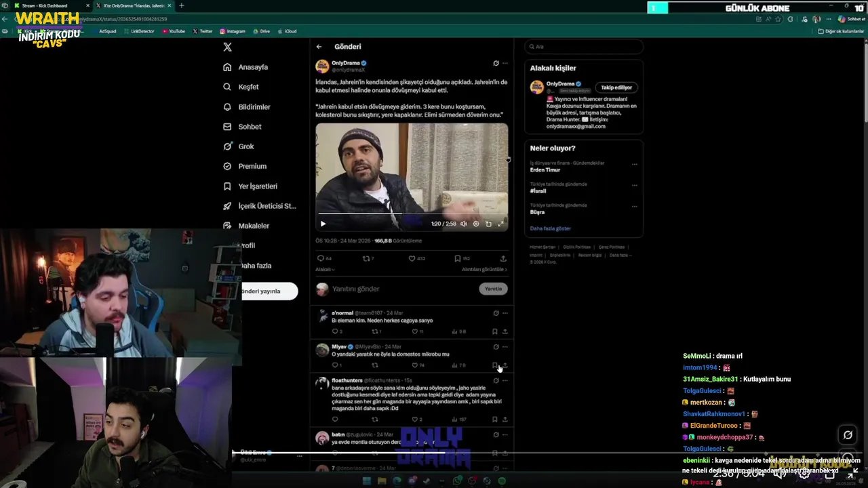Bookmark the main post (152)

click(462, 258)
